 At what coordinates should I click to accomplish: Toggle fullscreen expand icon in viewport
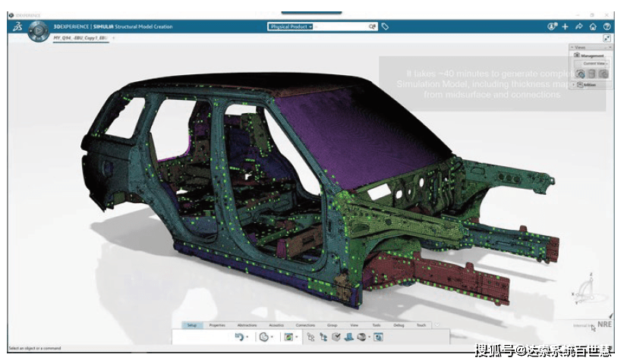[607, 38]
